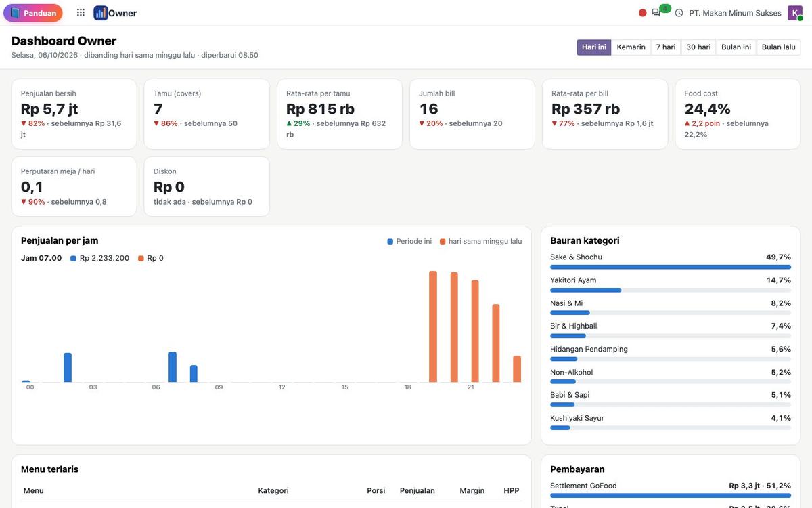Image resolution: width=812 pixels, height=508 pixels.
Task: Sort by the Kategori column header
Action: coord(273,490)
